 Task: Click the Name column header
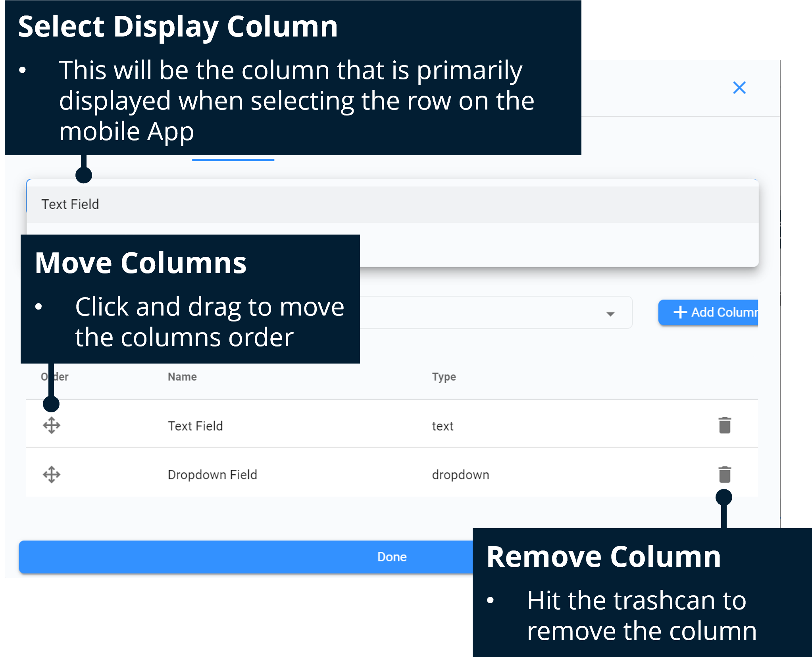(182, 377)
